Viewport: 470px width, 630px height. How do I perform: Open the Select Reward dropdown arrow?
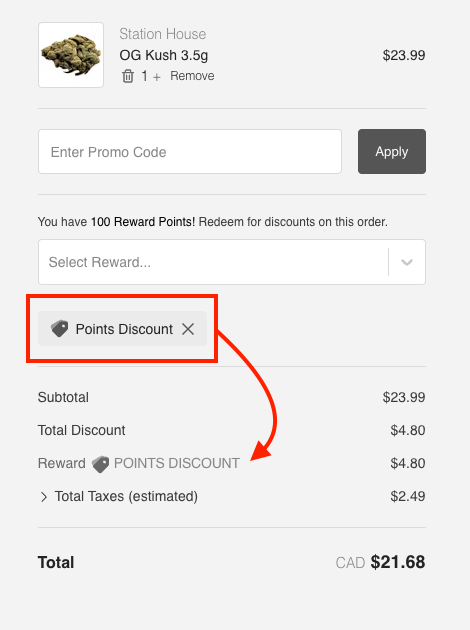click(x=407, y=262)
